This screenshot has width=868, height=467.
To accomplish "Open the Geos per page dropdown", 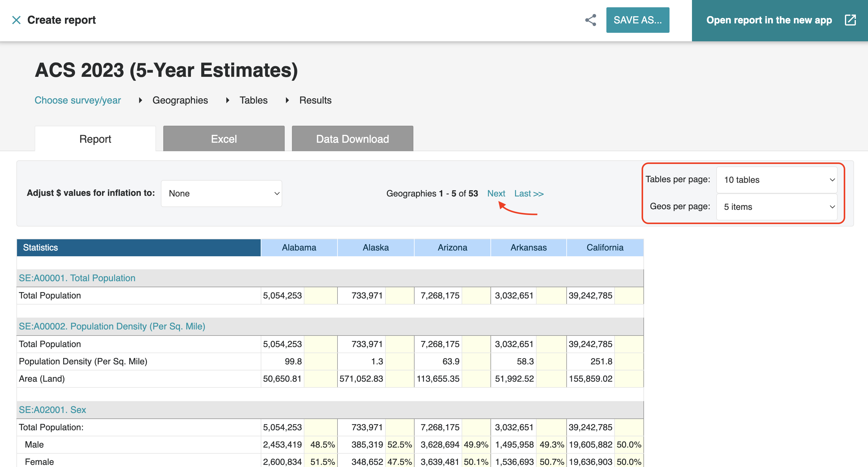I will pyautogui.click(x=776, y=207).
